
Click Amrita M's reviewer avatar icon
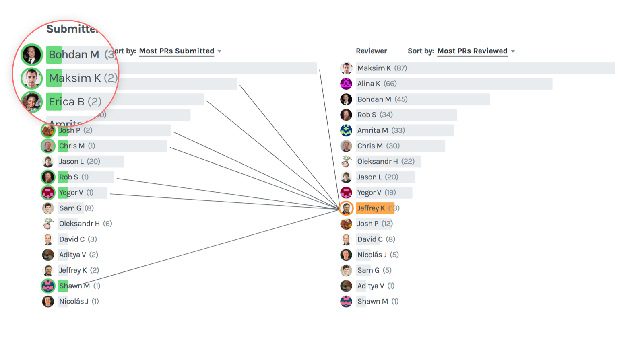click(346, 130)
